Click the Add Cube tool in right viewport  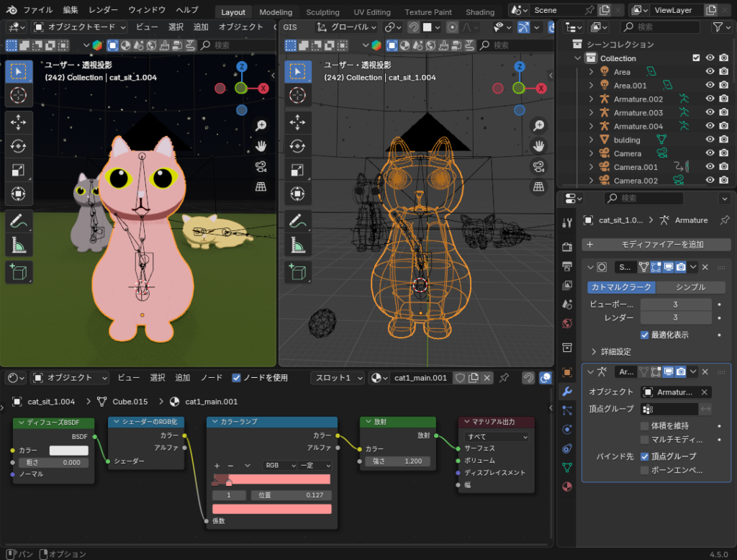click(x=297, y=272)
